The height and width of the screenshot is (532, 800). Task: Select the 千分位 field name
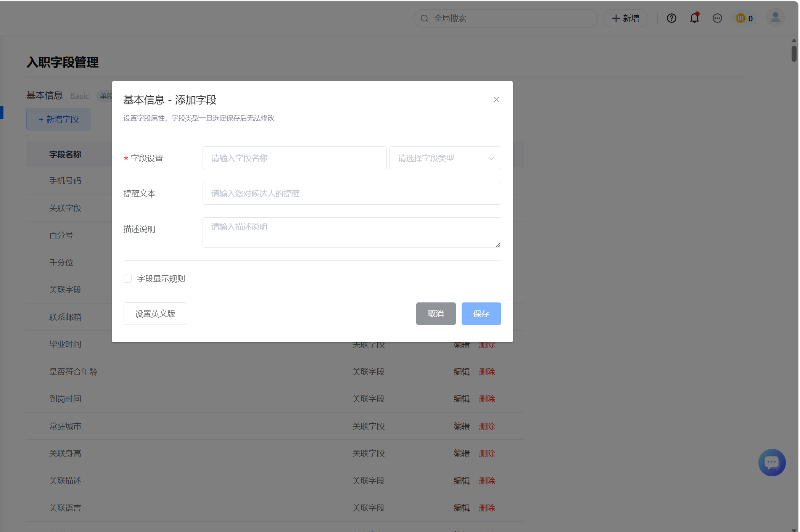(61, 262)
